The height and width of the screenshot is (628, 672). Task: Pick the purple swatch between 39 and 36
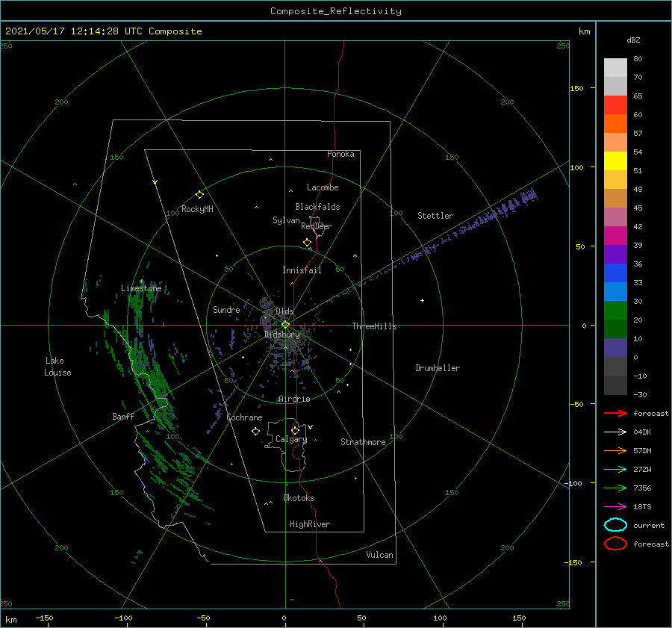[615, 254]
